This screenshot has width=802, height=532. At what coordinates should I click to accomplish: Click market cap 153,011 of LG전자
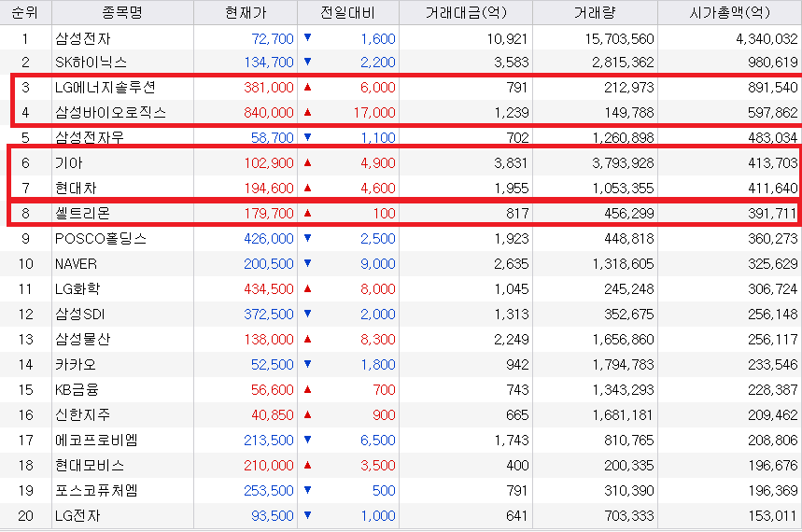point(773,516)
